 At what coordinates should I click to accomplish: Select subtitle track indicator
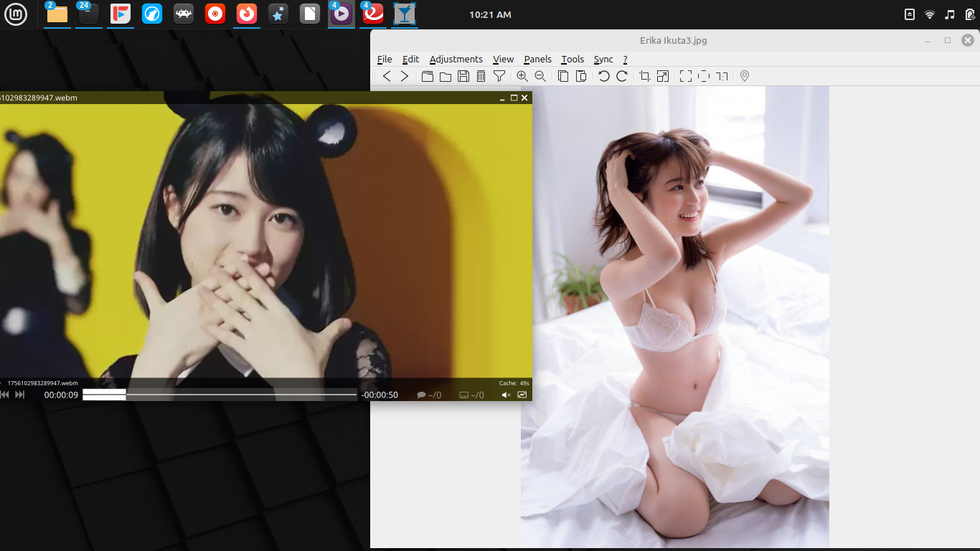471,395
